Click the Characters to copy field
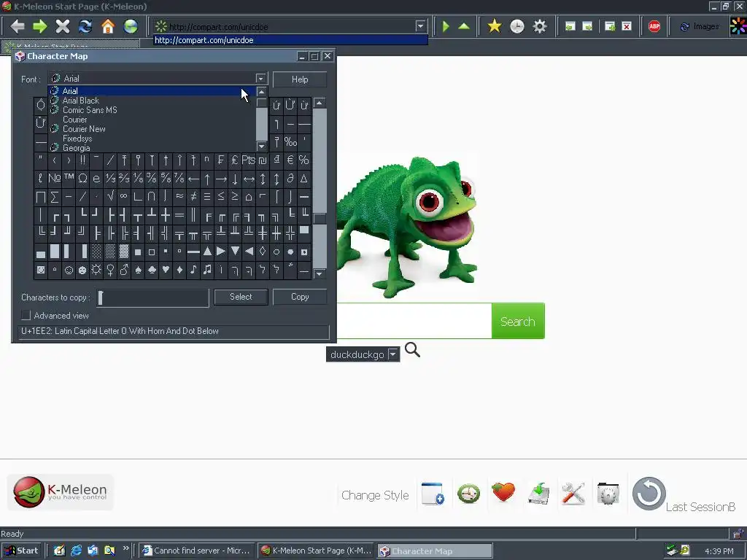747x560 pixels. [x=152, y=297]
